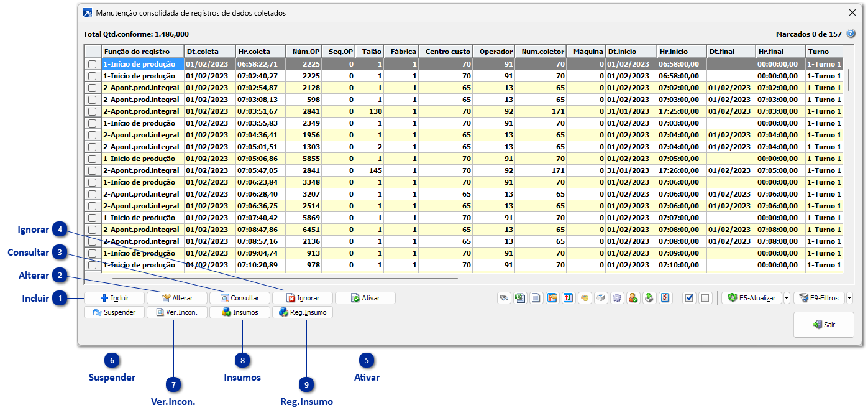Check the first row's selection checkbox
Viewport: 868px width, 418px height.
[93, 64]
